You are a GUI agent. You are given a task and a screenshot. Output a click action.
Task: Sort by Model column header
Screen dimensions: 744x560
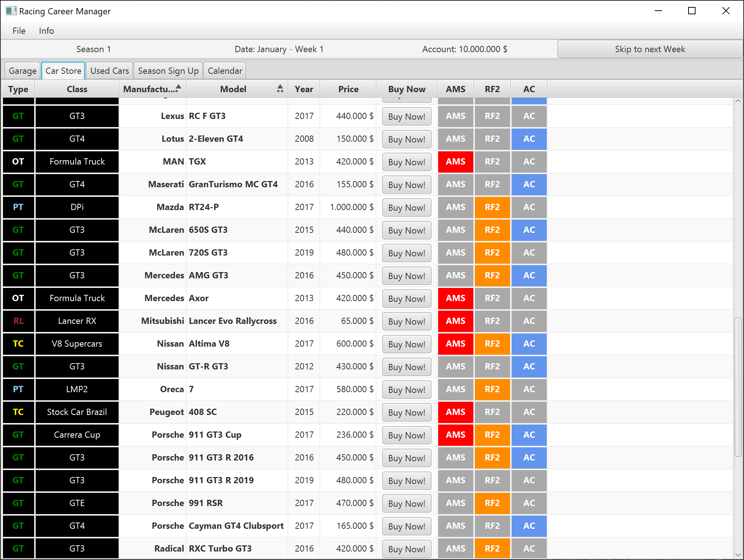tap(233, 89)
